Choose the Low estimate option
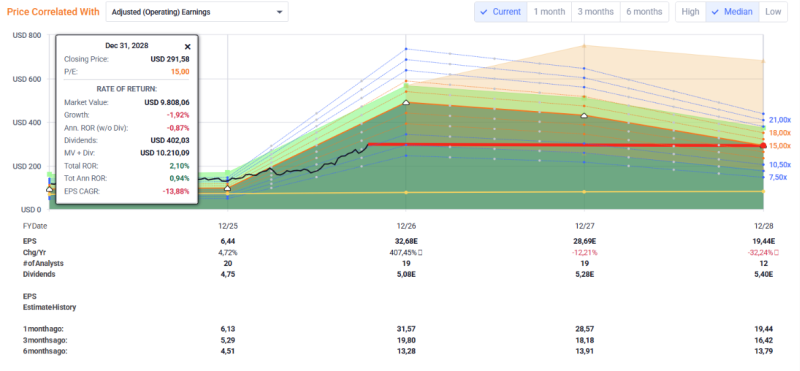 coord(773,12)
